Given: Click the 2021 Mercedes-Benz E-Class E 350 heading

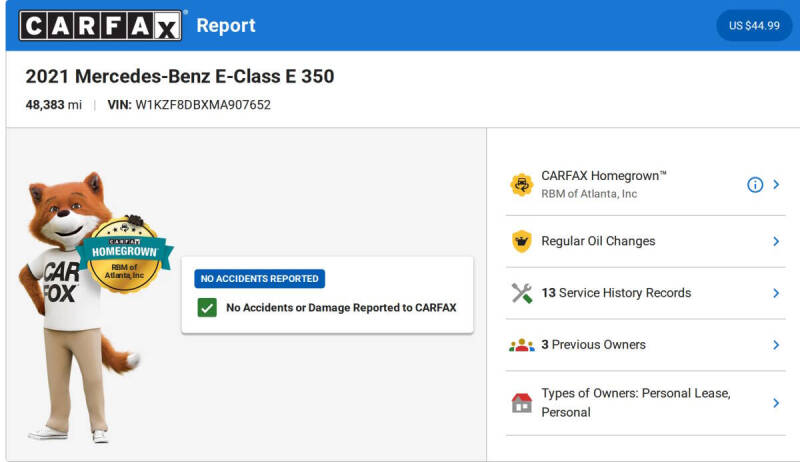Looking at the screenshot, I should click(180, 76).
